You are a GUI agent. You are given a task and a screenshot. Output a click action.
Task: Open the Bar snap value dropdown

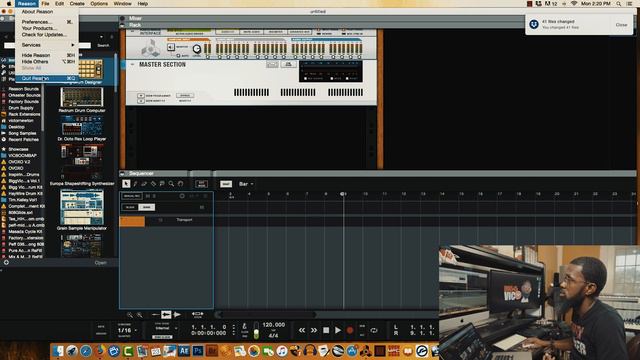tap(246, 184)
